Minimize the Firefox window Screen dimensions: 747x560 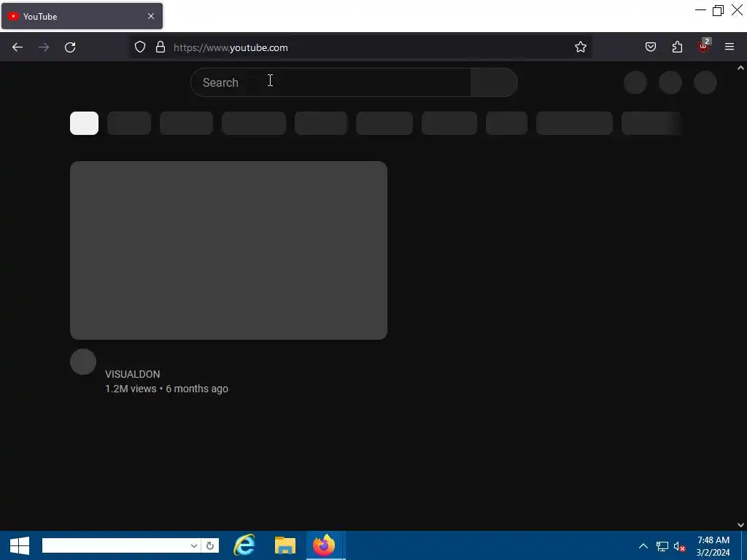[700, 10]
